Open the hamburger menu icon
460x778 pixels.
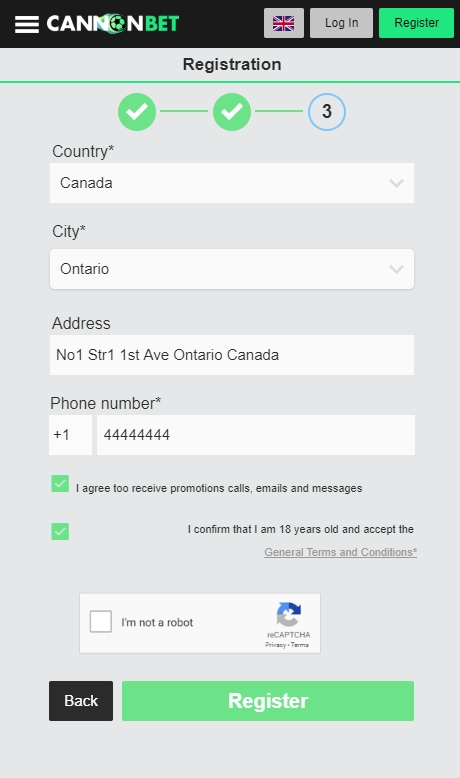(x=27, y=24)
